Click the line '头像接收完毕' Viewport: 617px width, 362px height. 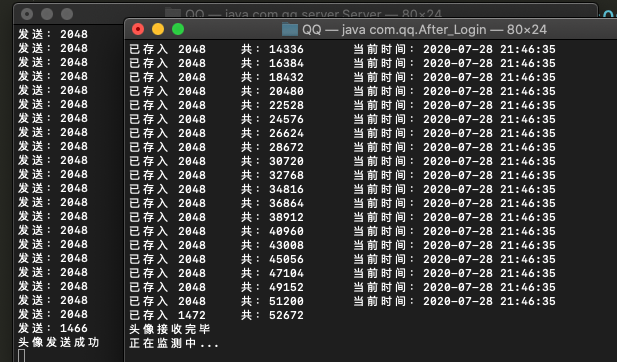coord(170,329)
